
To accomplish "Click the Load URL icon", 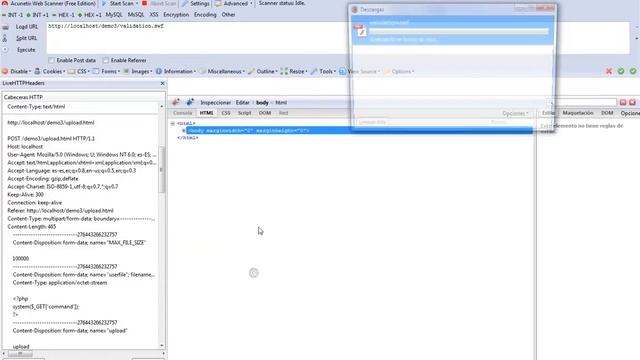I will coord(5,27).
